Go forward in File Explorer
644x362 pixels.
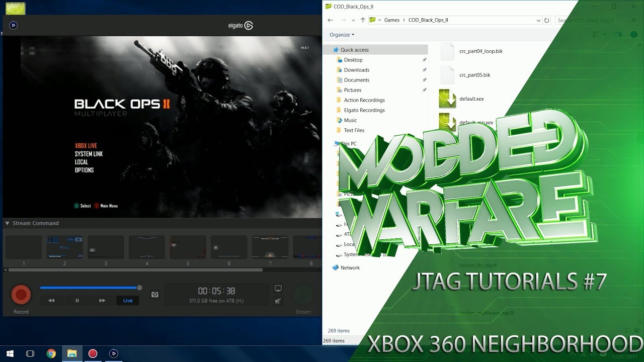click(x=343, y=20)
